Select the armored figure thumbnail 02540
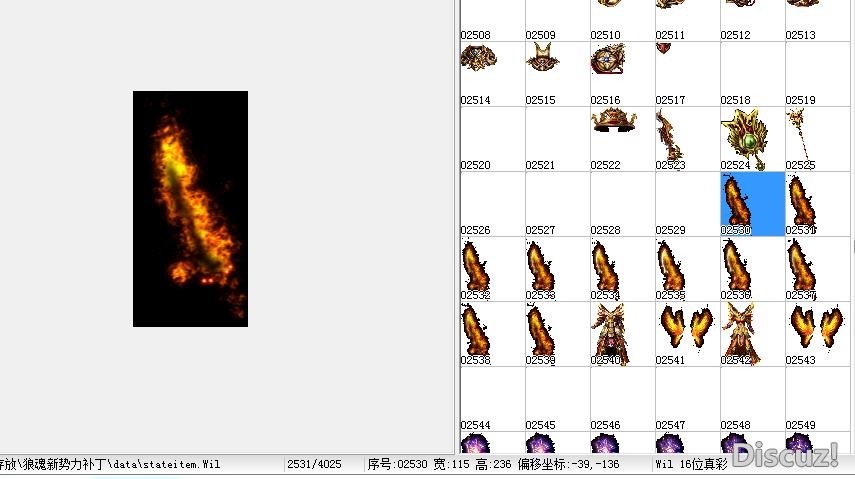855x479 pixels. (x=623, y=334)
